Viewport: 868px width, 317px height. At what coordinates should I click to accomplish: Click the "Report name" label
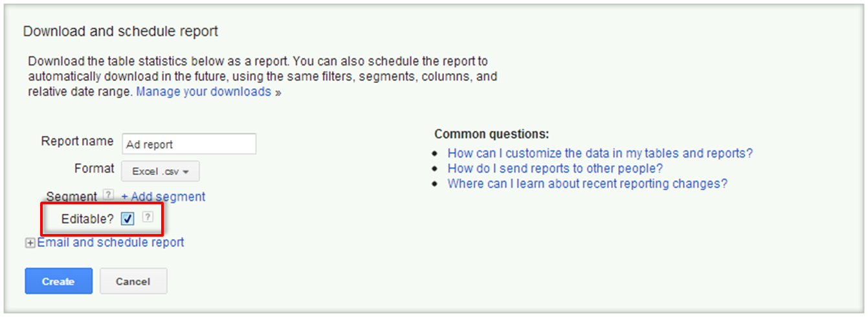click(x=77, y=141)
